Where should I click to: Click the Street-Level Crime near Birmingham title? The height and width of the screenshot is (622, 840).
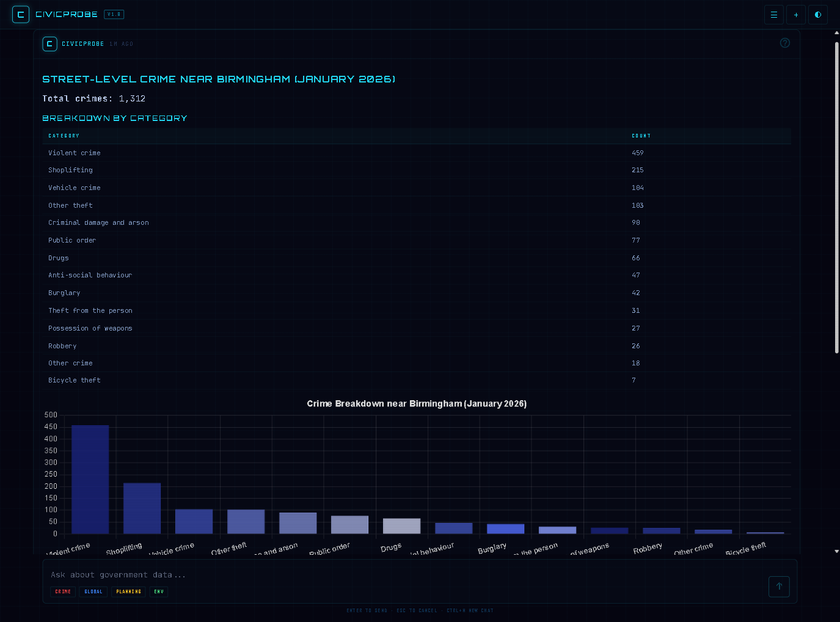pyautogui.click(x=218, y=79)
